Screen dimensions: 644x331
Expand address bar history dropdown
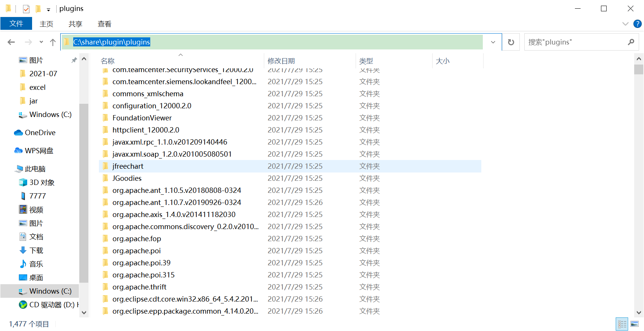(493, 42)
